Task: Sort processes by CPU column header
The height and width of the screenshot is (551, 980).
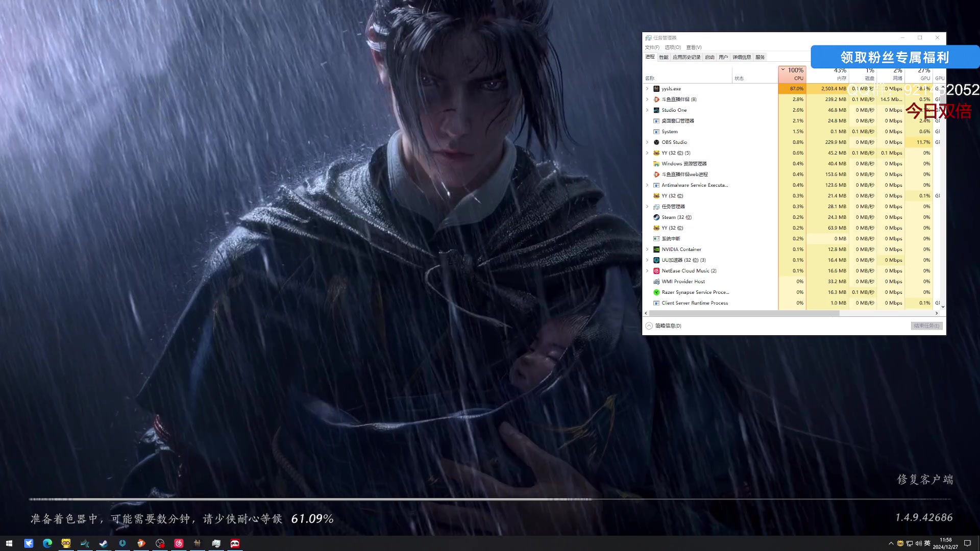Action: coord(792,74)
